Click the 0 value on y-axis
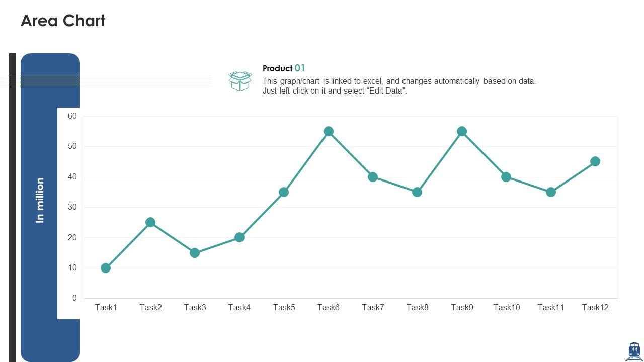 point(74,298)
